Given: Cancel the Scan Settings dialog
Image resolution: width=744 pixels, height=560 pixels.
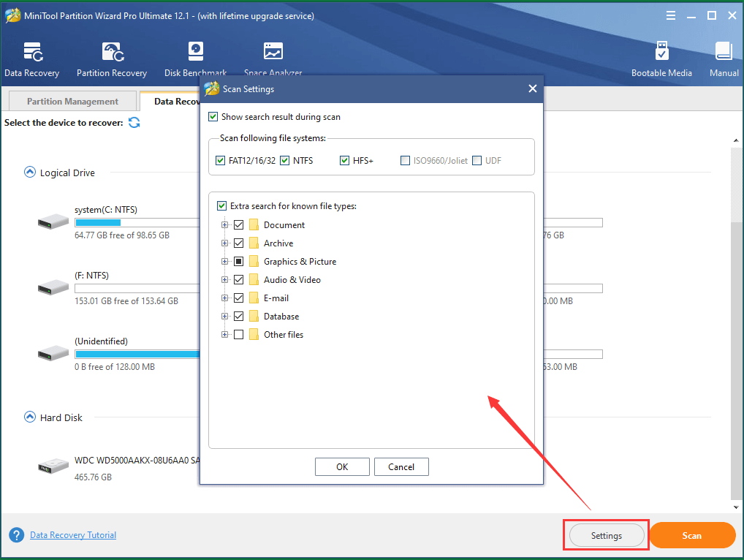Looking at the screenshot, I should (401, 466).
